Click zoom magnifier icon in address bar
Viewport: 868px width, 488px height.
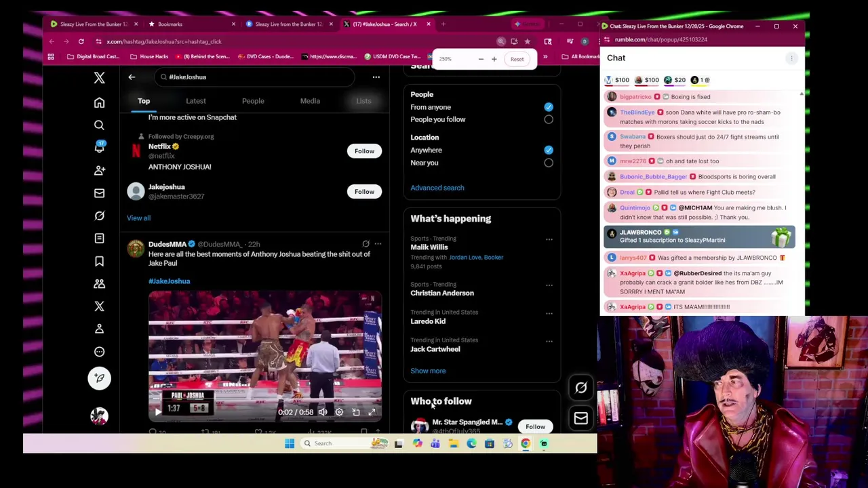click(501, 41)
